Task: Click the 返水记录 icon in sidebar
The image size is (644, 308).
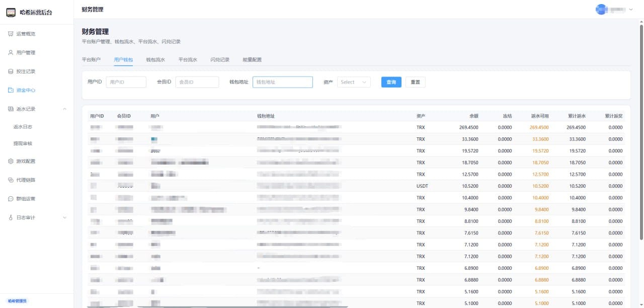Action: pos(11,109)
